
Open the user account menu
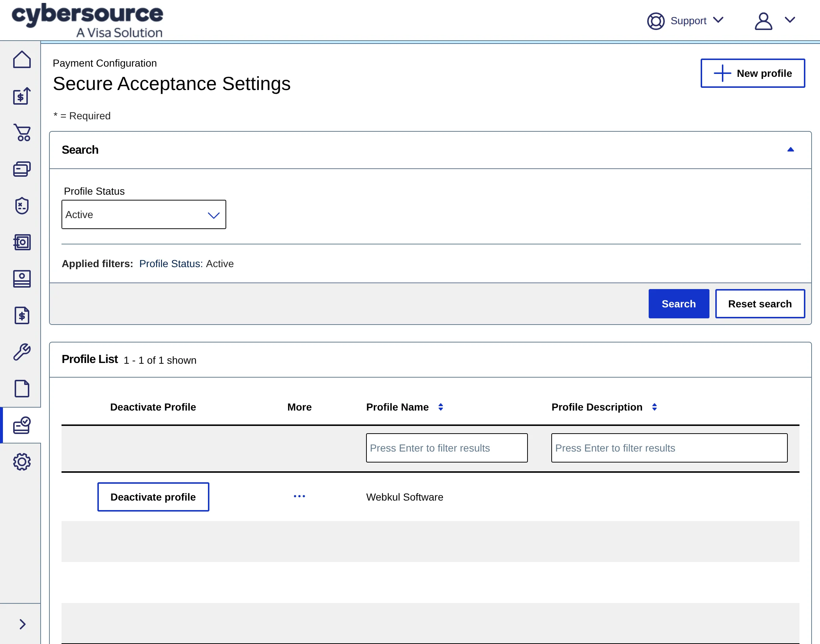(774, 21)
